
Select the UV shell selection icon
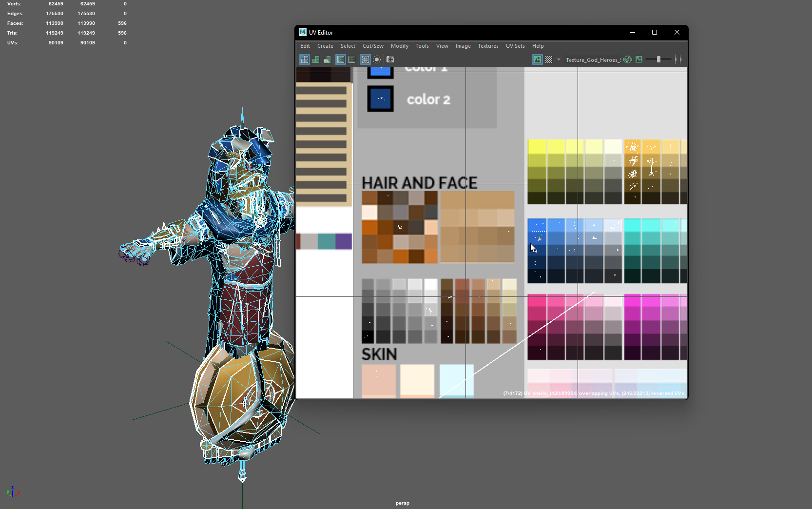point(304,59)
